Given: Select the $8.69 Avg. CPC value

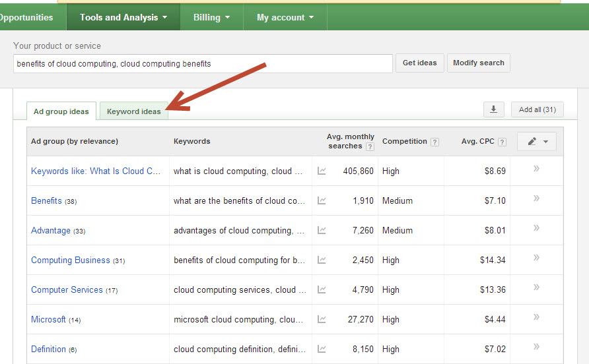Looking at the screenshot, I should [x=495, y=171].
